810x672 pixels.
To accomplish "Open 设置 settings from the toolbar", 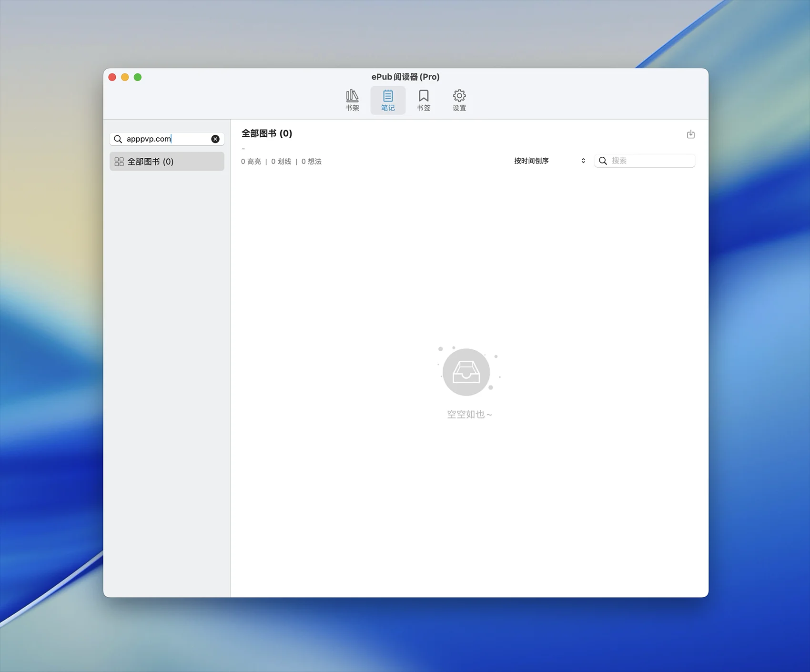I will (x=459, y=100).
